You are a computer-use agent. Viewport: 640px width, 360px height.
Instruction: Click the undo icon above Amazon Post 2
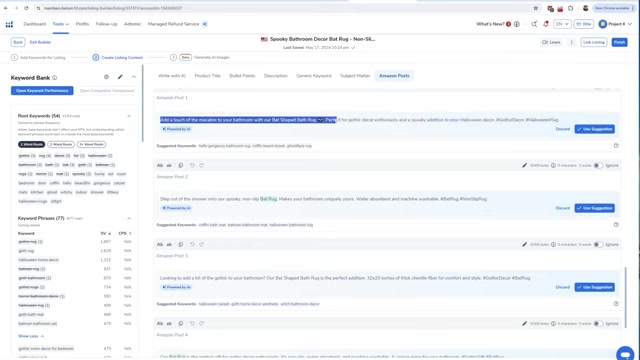coord(192,165)
